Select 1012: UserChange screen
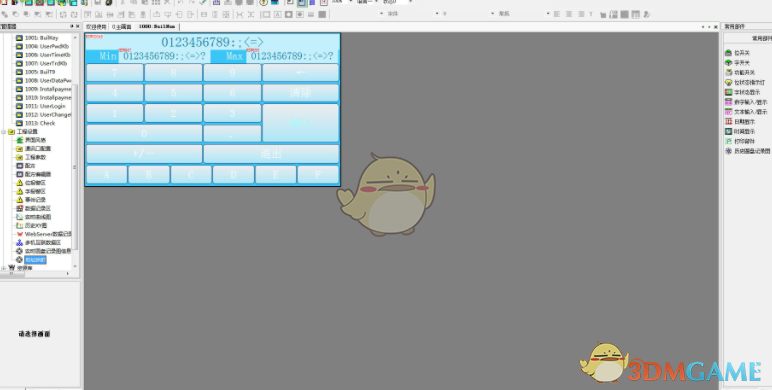Image resolution: width=772 pixels, height=390 pixels. [43, 115]
